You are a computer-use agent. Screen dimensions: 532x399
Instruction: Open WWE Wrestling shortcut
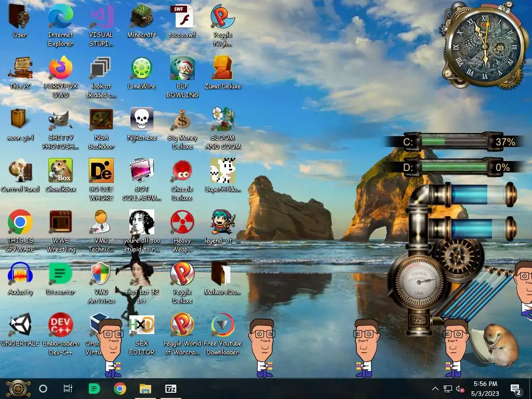[60, 231]
